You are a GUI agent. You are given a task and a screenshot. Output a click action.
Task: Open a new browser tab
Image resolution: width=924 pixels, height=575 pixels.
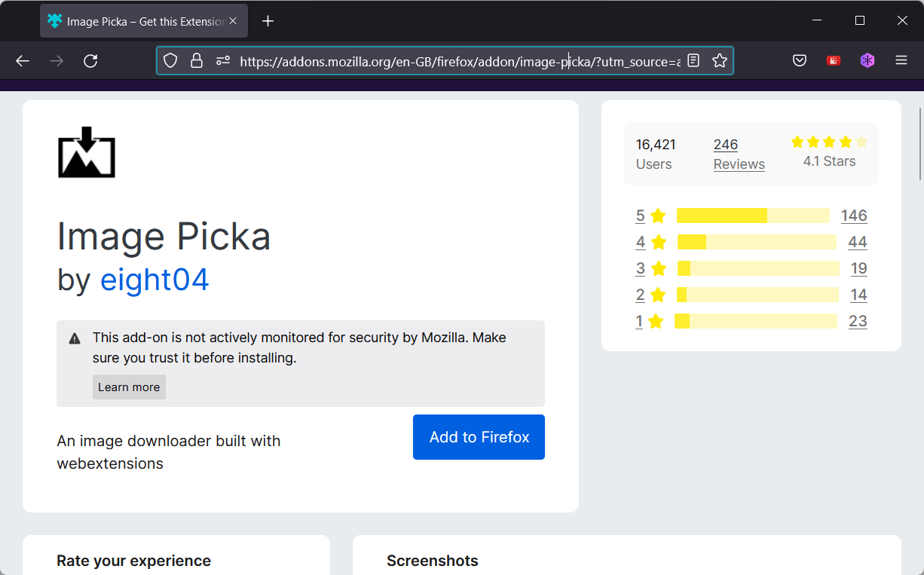click(268, 20)
